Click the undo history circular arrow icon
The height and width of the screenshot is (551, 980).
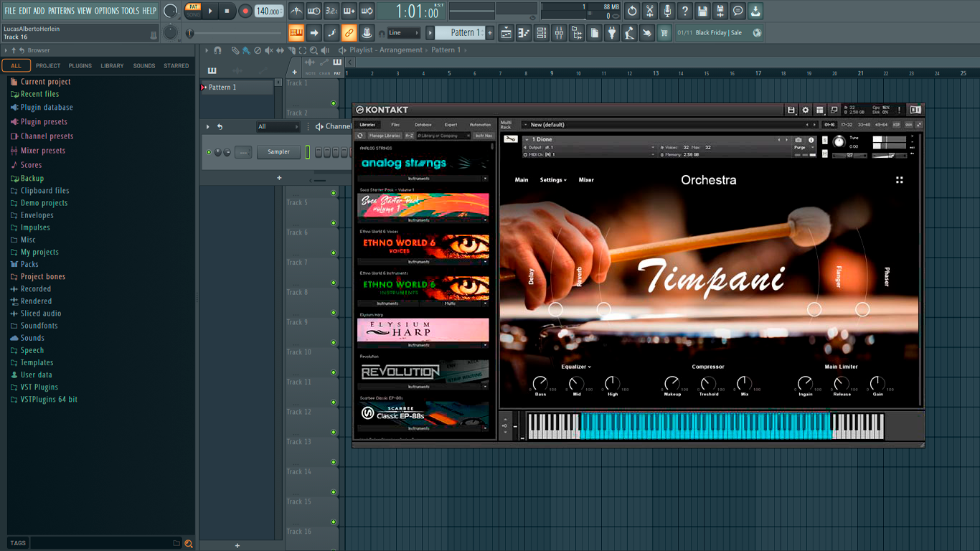point(632,11)
